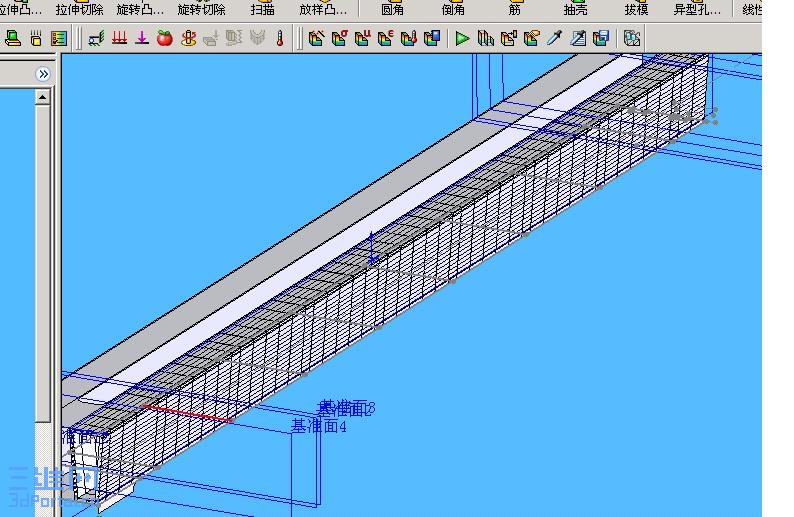Screen dimensions: 794x517
Task: Click the left panel vertical scrollbar thumb
Action: (43, 263)
